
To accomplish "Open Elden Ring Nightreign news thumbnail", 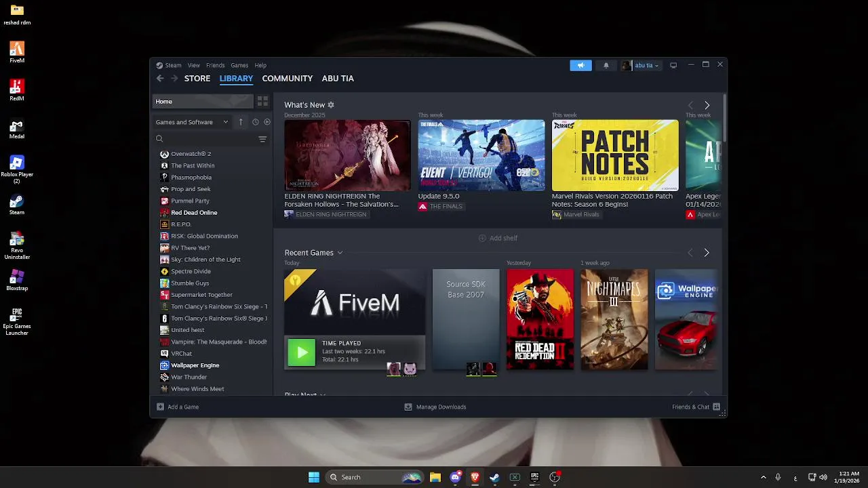I will coord(347,155).
